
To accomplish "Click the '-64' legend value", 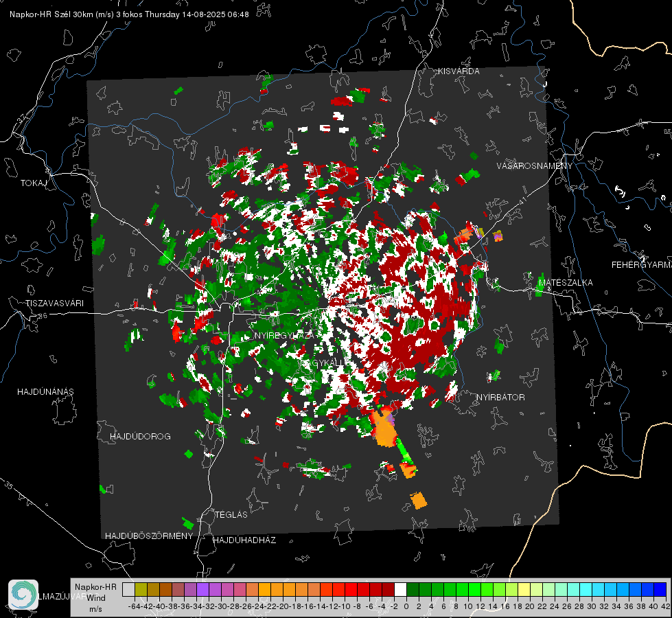I will 134,606.
